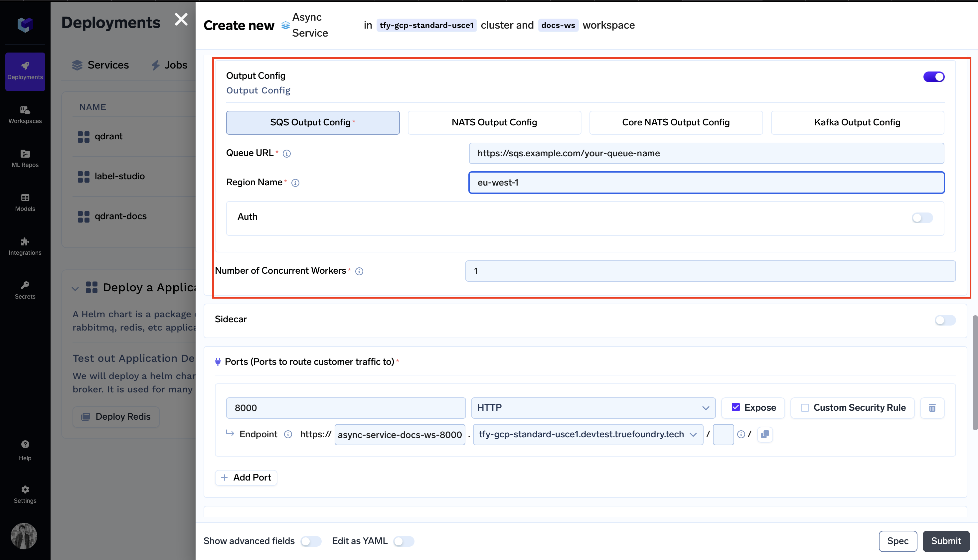Open Workspaces in the sidebar
The height and width of the screenshot is (560, 978).
pyautogui.click(x=25, y=115)
